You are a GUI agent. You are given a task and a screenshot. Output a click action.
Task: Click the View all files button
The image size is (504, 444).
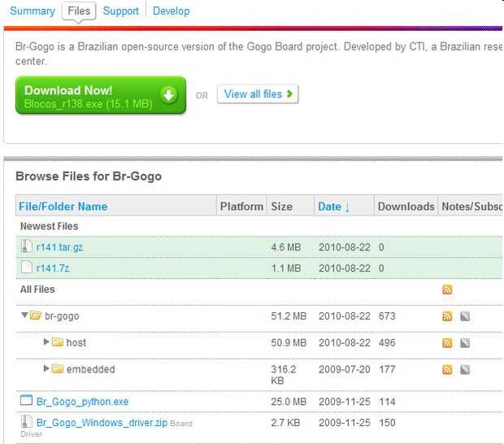coord(258,94)
